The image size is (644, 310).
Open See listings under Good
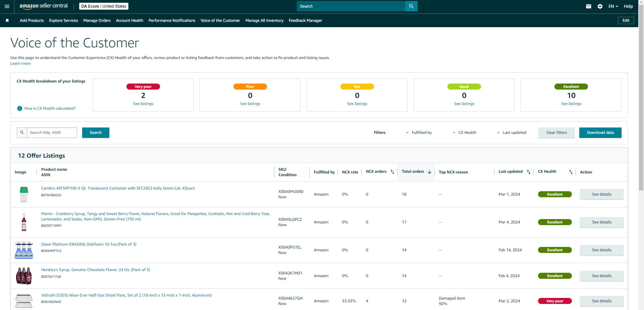tap(464, 104)
